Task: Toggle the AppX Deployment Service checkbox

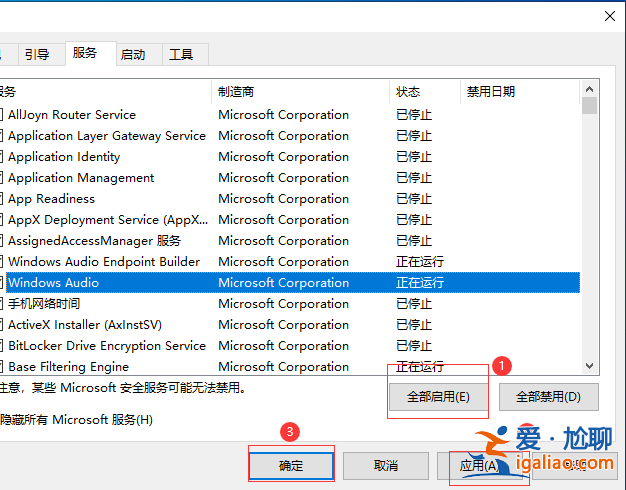Action: pyautogui.click(x=1, y=220)
